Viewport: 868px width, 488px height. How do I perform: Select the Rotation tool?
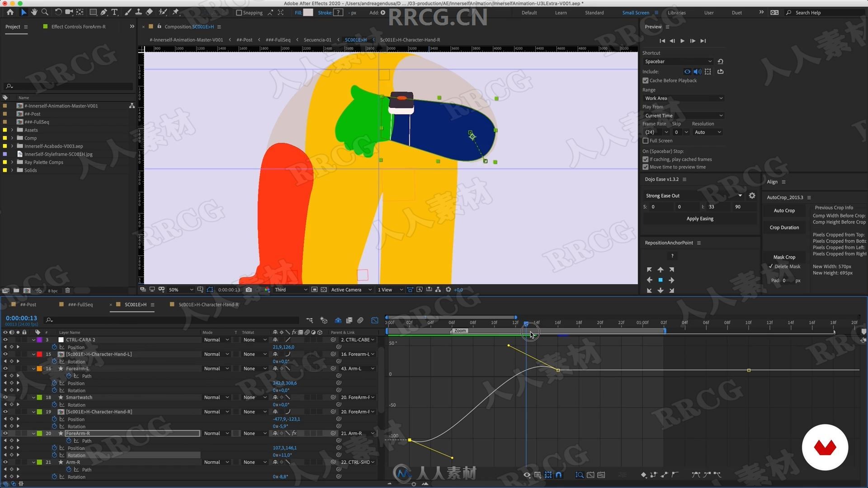pos(58,12)
